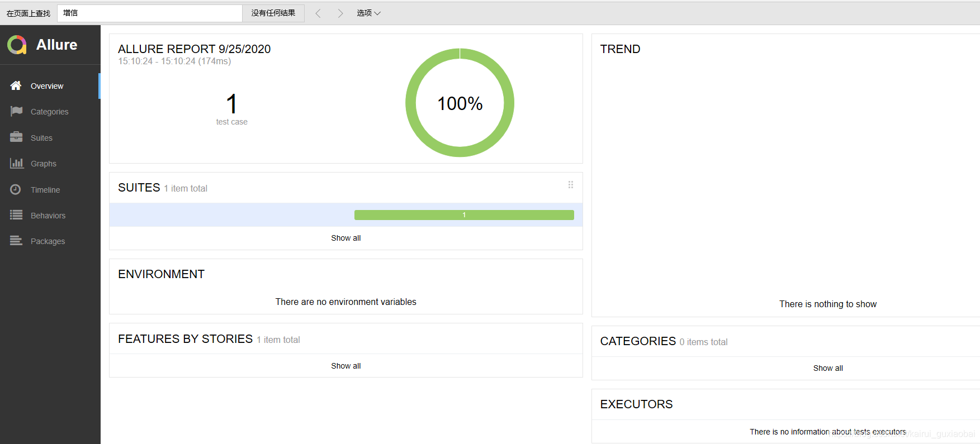This screenshot has width=980, height=444.
Task: Select the Behaviors menu label
Action: click(x=48, y=216)
